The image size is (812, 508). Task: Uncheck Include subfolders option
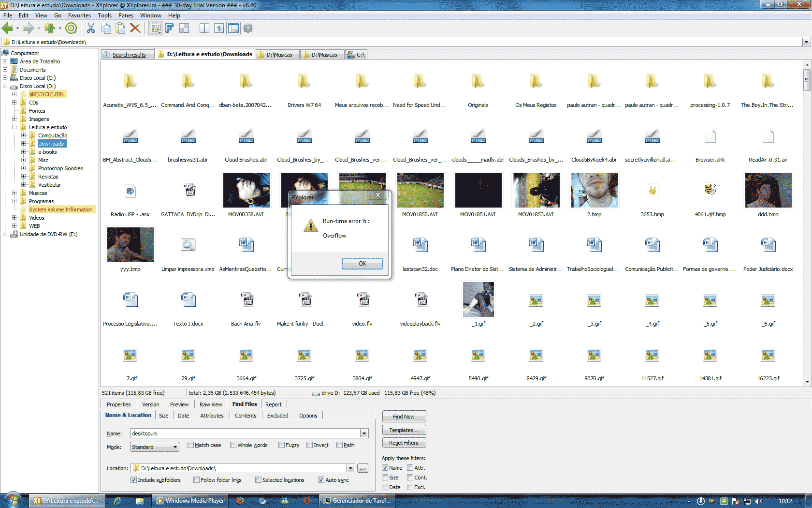coord(134,480)
